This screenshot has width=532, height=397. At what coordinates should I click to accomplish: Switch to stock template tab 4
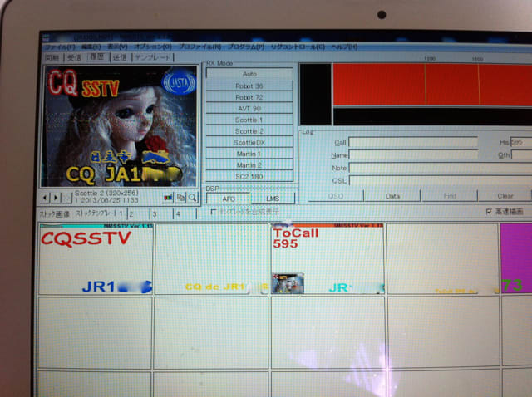(185, 214)
